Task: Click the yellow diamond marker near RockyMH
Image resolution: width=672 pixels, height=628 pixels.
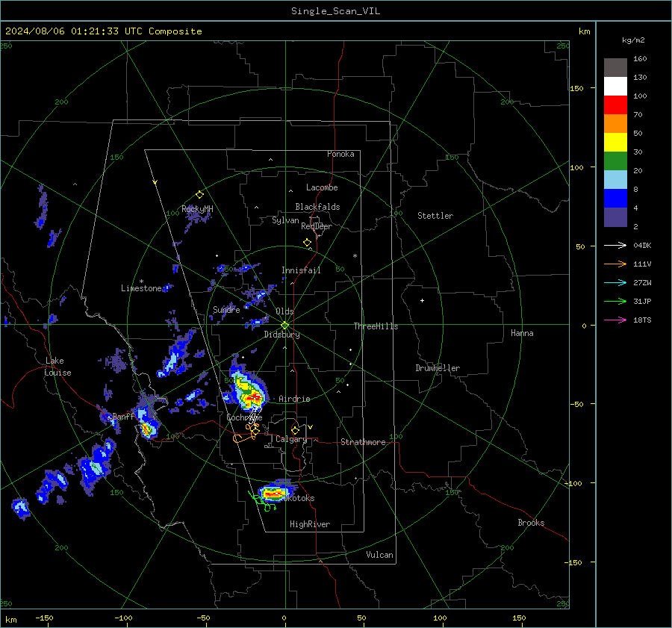Action: [199, 195]
